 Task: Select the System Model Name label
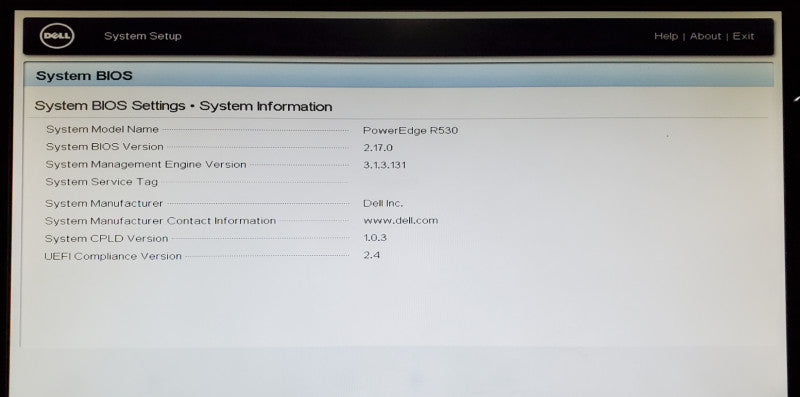tap(103, 130)
